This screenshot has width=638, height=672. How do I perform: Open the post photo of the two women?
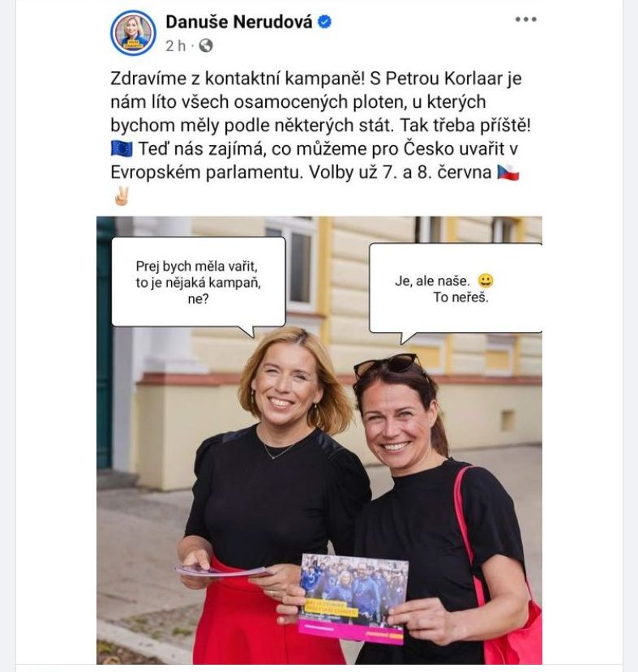[319, 440]
